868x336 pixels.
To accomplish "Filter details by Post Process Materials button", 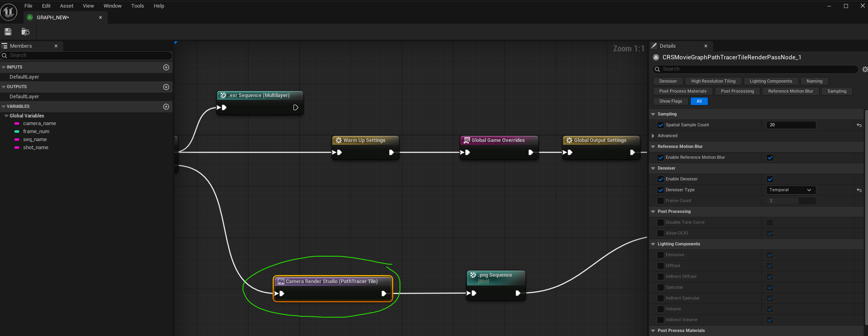I will point(683,91).
